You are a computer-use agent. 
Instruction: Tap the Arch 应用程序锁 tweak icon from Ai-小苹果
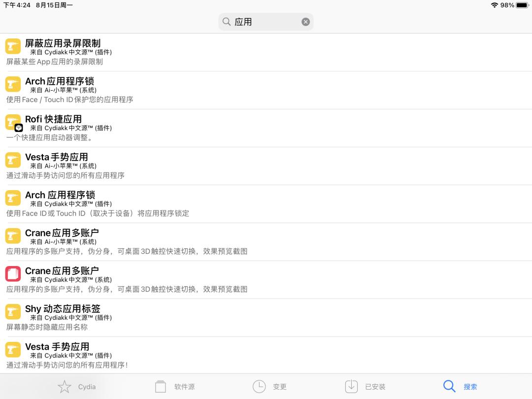click(13, 84)
